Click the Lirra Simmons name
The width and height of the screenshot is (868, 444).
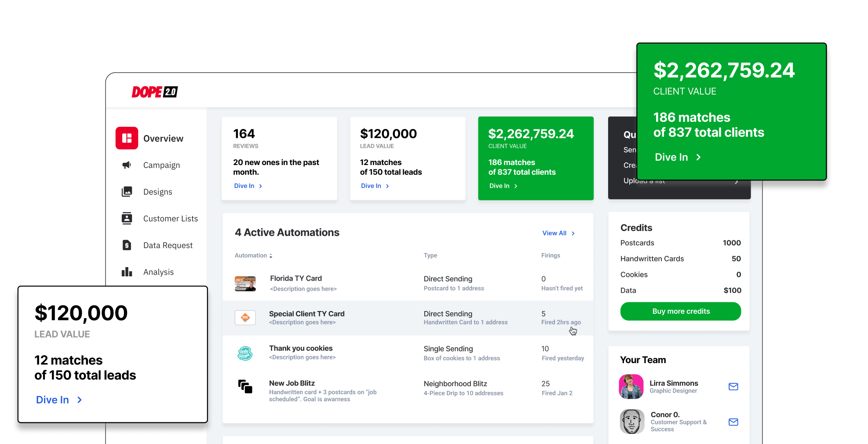(x=674, y=383)
